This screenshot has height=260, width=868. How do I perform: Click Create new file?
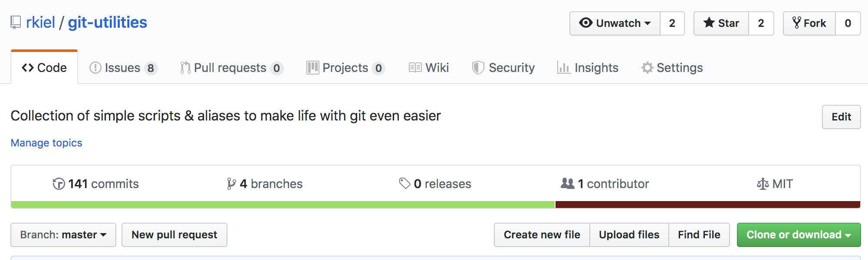(542, 235)
